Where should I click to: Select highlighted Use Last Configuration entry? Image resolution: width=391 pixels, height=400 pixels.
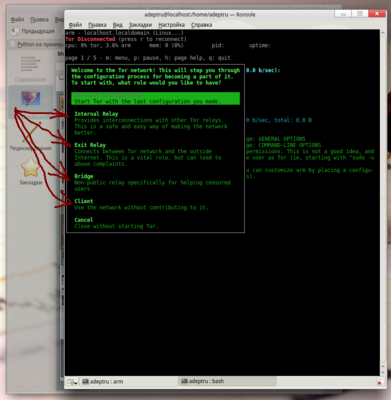tap(155, 98)
